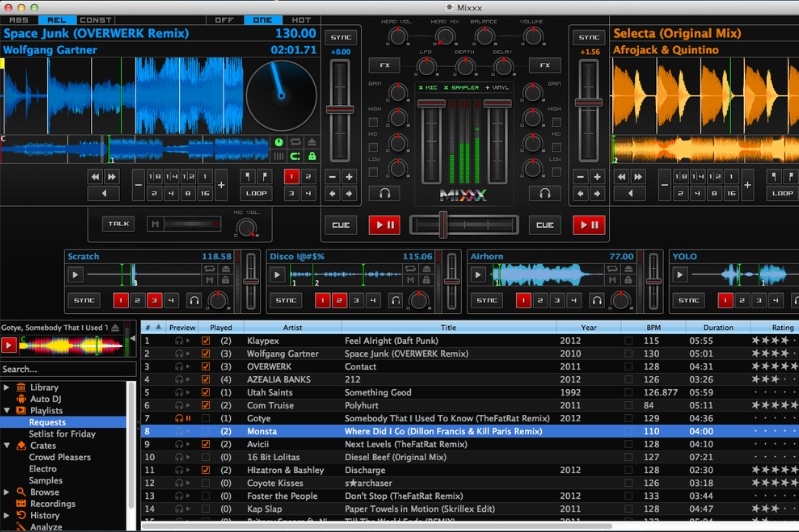Viewport: 799px width, 532px height.
Task: Select the OFF cue mode tab
Action: click(224, 20)
